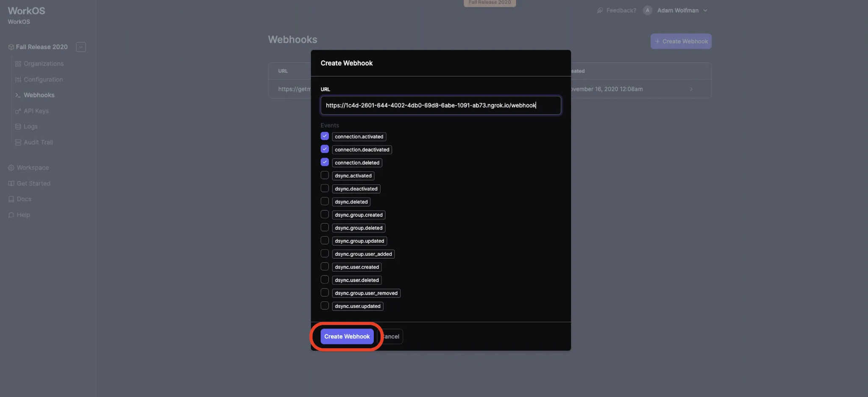Screen dimensions: 868x397
Task: Check the dsync.group.deleted event checkbox
Action: [x=325, y=228]
